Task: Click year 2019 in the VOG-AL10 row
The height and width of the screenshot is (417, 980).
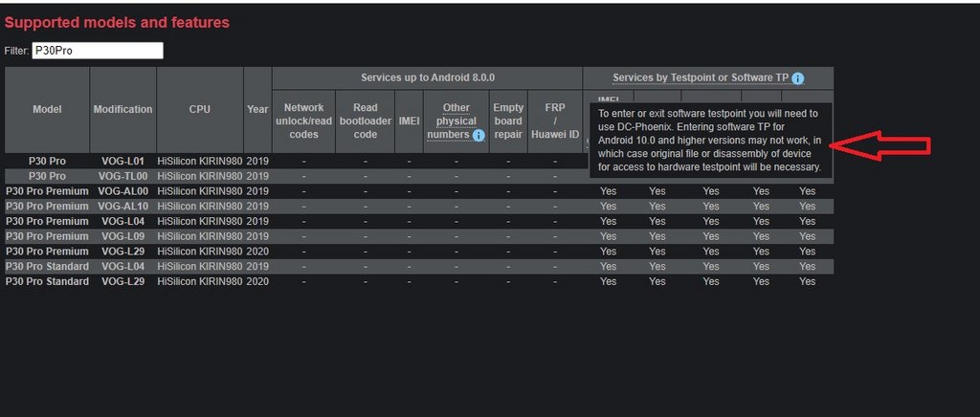Action: click(257, 206)
